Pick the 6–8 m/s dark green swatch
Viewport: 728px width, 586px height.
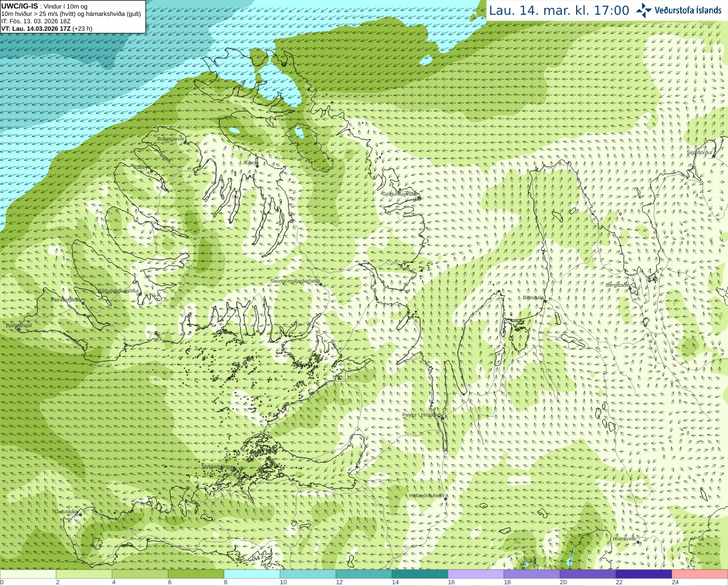coord(196,574)
